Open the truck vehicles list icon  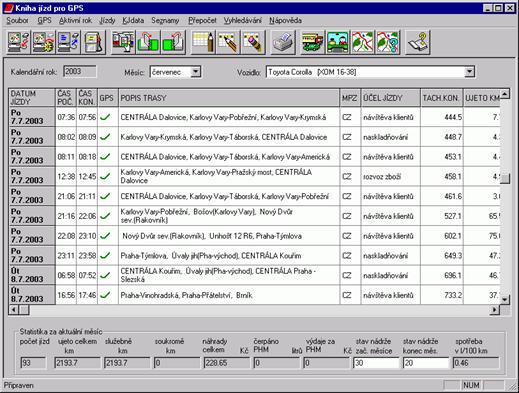(x=312, y=42)
